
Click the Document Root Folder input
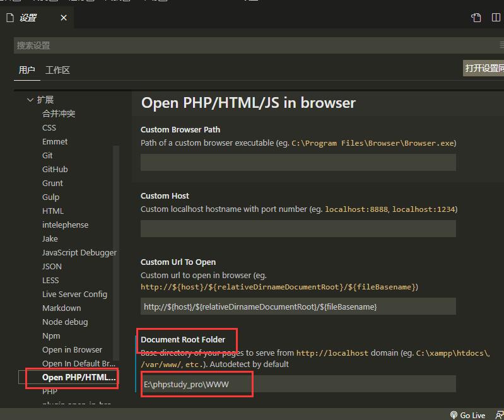(x=298, y=383)
